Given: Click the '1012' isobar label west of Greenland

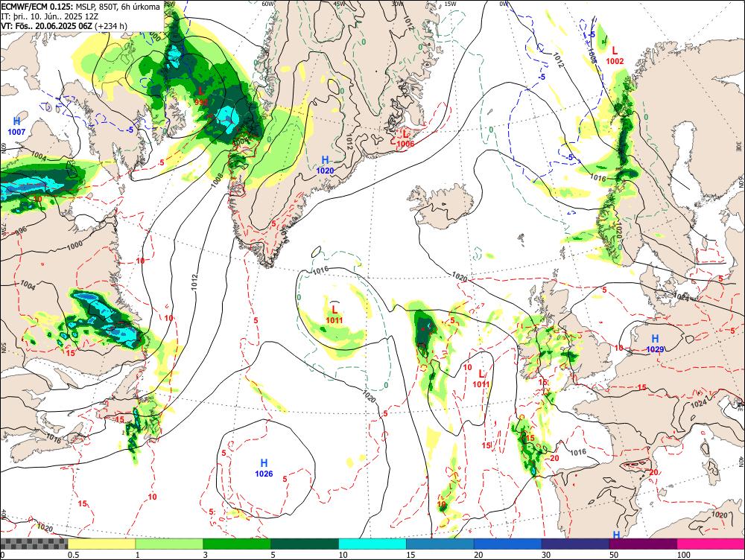Looking at the screenshot, I should coord(195,282).
